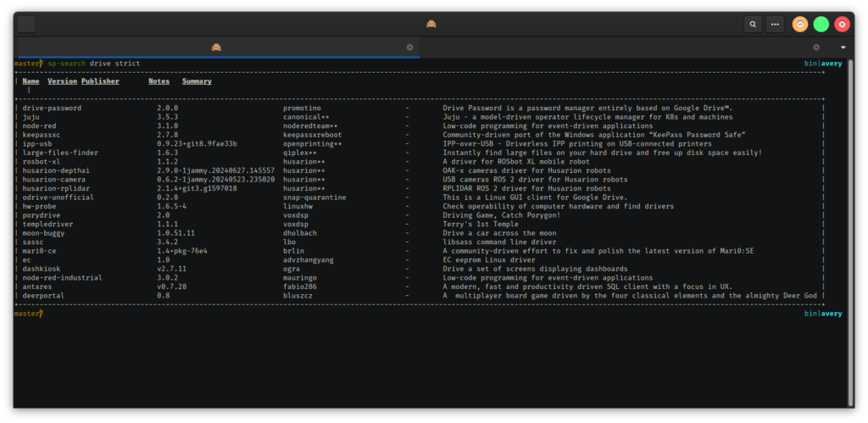Maximize the window with green button
The width and height of the screenshot is (868, 423).
(821, 25)
